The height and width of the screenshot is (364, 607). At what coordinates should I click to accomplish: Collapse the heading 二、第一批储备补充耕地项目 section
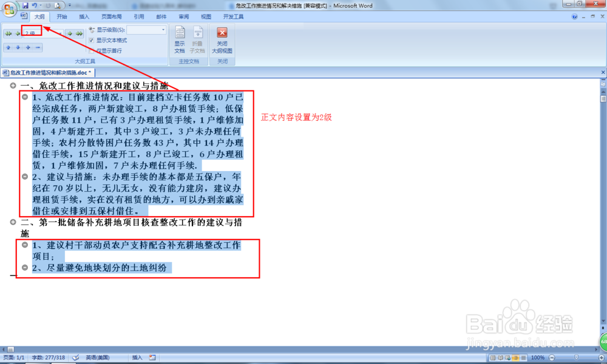pos(15,223)
